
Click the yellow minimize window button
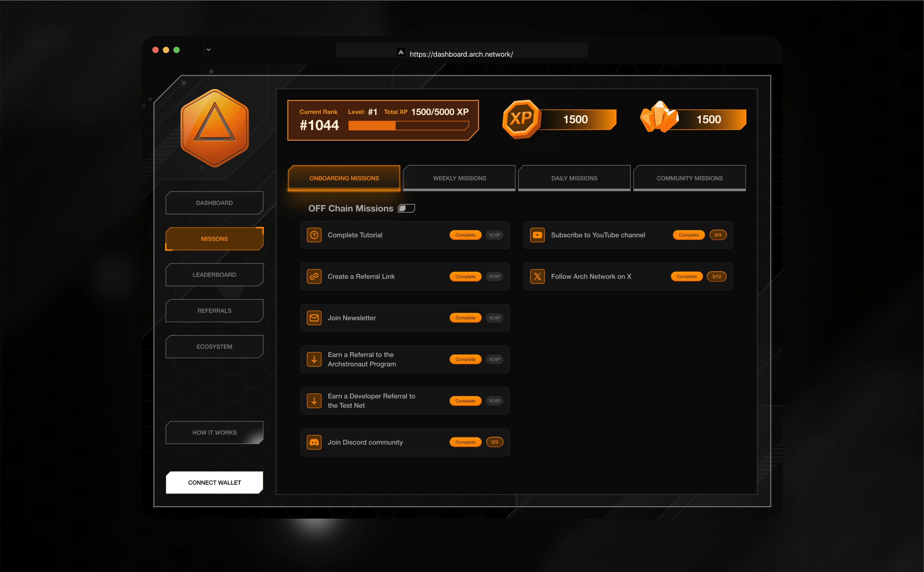pos(166,50)
